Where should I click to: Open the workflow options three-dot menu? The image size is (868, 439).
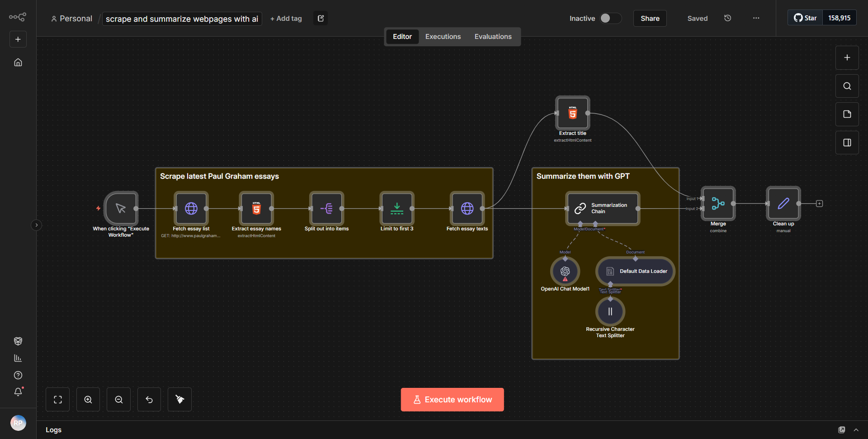(x=756, y=18)
